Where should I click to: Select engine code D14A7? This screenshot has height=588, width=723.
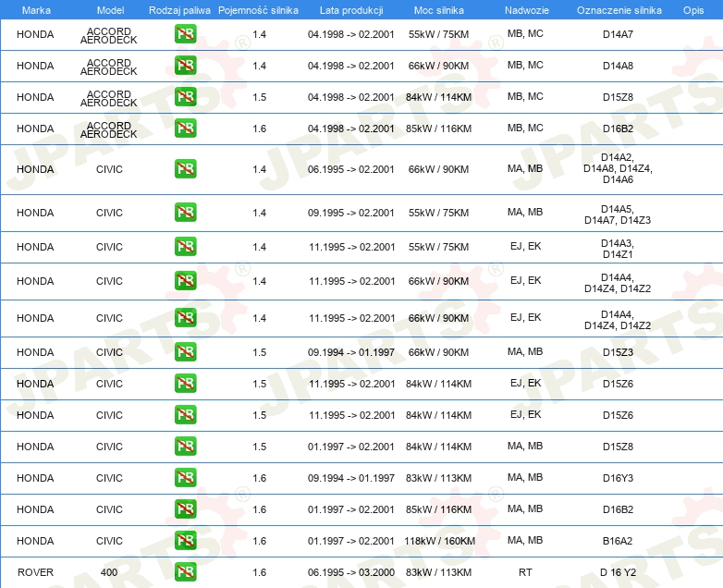point(618,34)
